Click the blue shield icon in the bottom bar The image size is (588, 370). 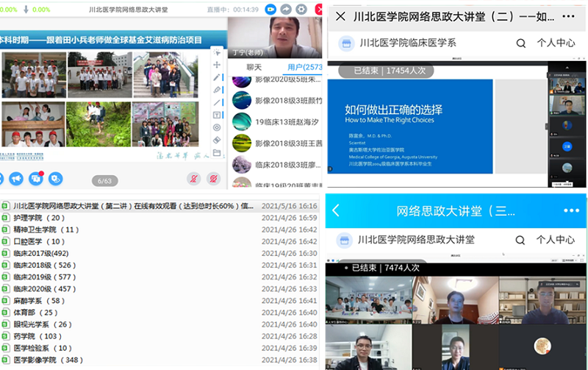click(x=56, y=179)
